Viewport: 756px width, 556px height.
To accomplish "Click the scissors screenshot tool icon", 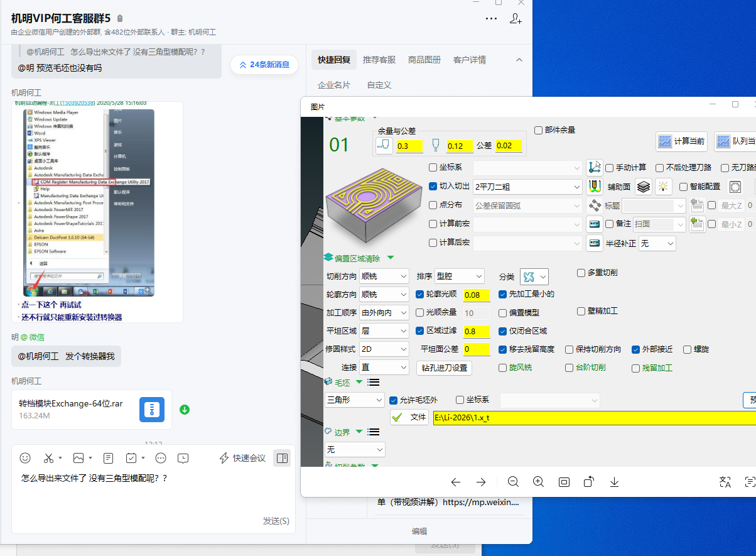I will click(x=49, y=458).
